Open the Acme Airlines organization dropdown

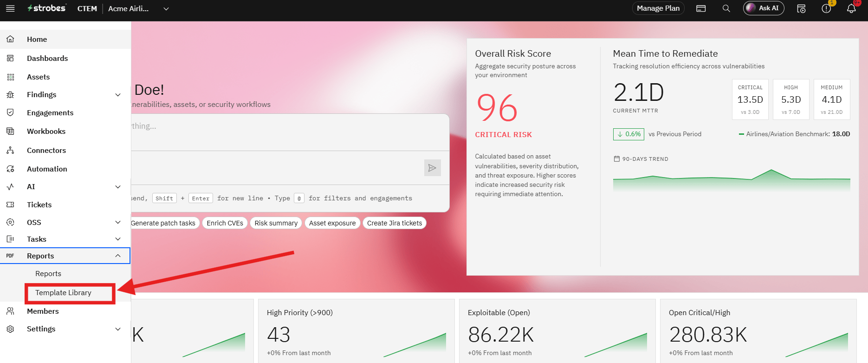click(x=138, y=8)
